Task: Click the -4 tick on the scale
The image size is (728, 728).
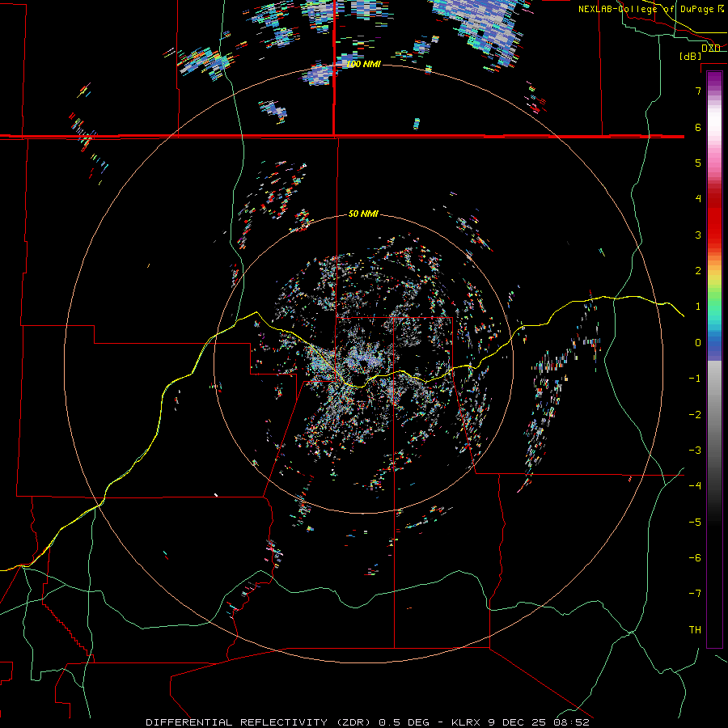Action: [x=695, y=485]
